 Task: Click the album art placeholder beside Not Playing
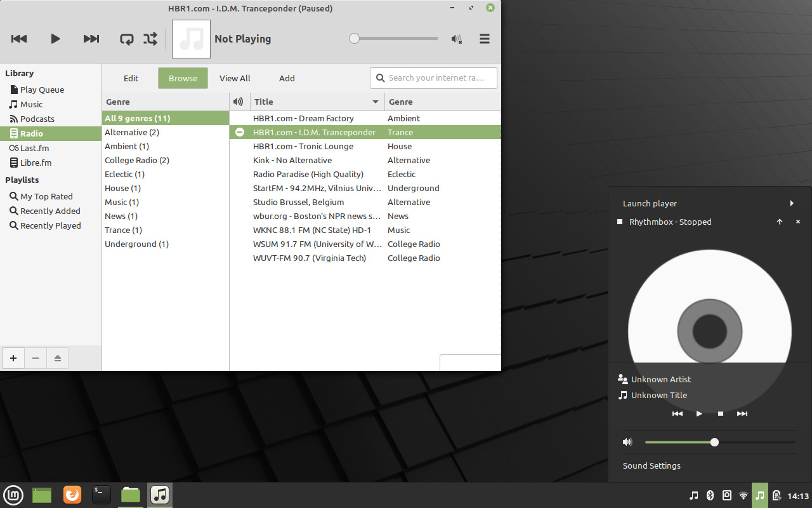[191, 39]
